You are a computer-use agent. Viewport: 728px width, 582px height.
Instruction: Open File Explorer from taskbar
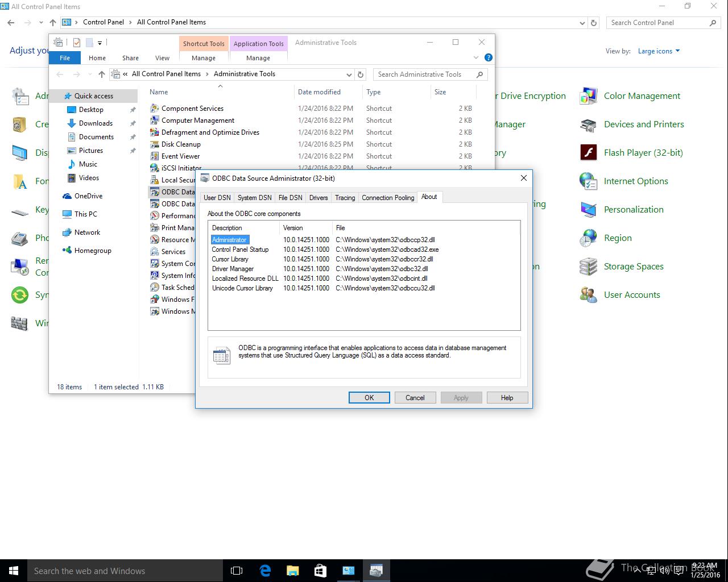click(x=293, y=571)
